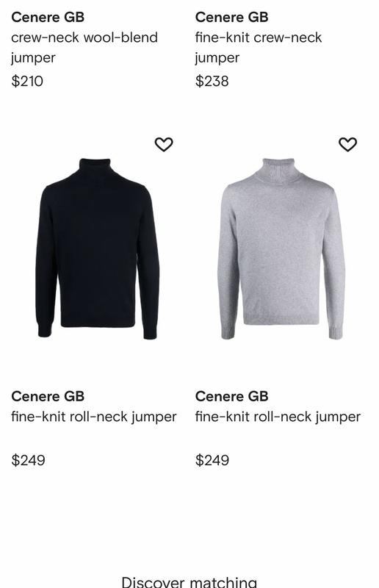Screen dimensions: 379x588
Task: Click Cenere GB brand under grey jumper
Action: (231, 396)
